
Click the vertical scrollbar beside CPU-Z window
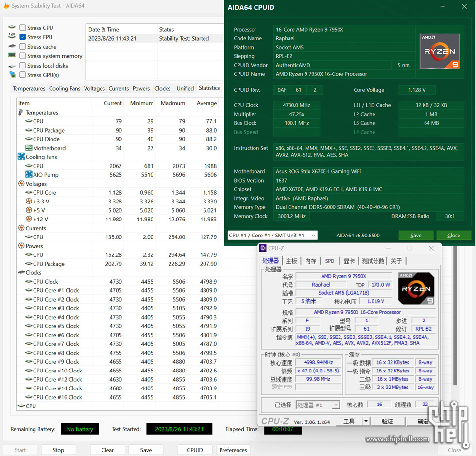(x=455, y=316)
